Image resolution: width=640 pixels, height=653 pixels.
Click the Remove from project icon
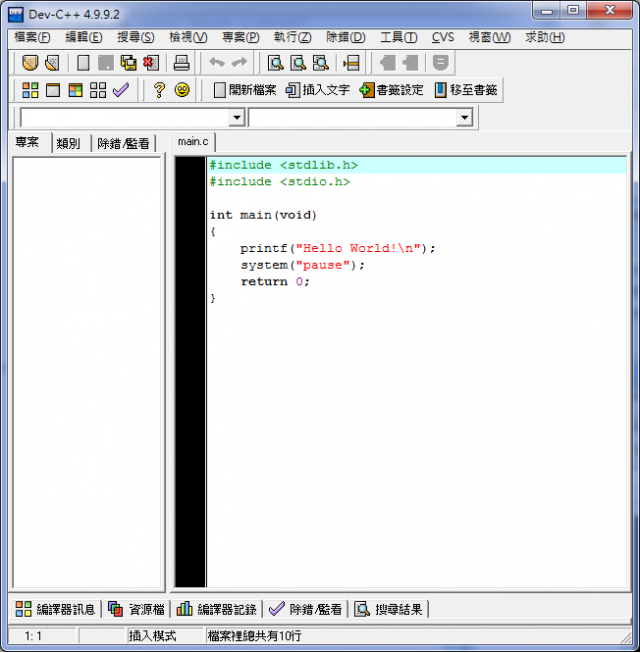(x=410, y=63)
